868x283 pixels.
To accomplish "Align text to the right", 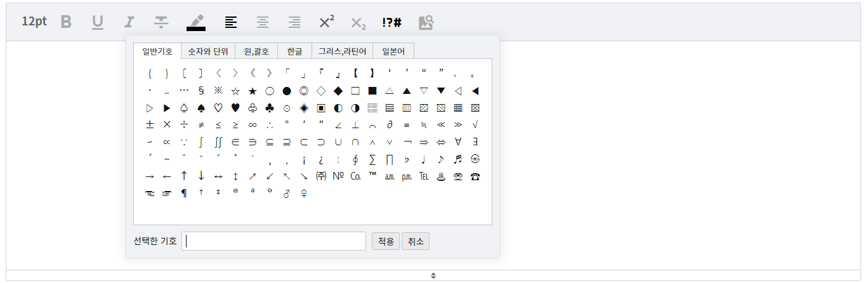I will (x=294, y=22).
